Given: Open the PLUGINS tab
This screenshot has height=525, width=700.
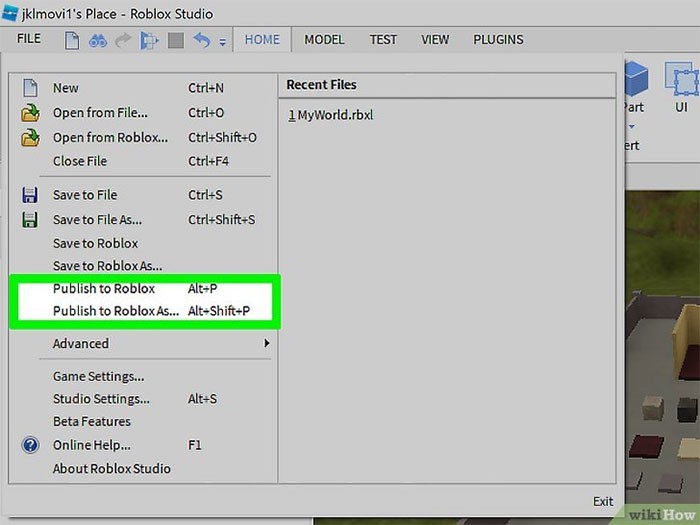Looking at the screenshot, I should pyautogui.click(x=497, y=40).
